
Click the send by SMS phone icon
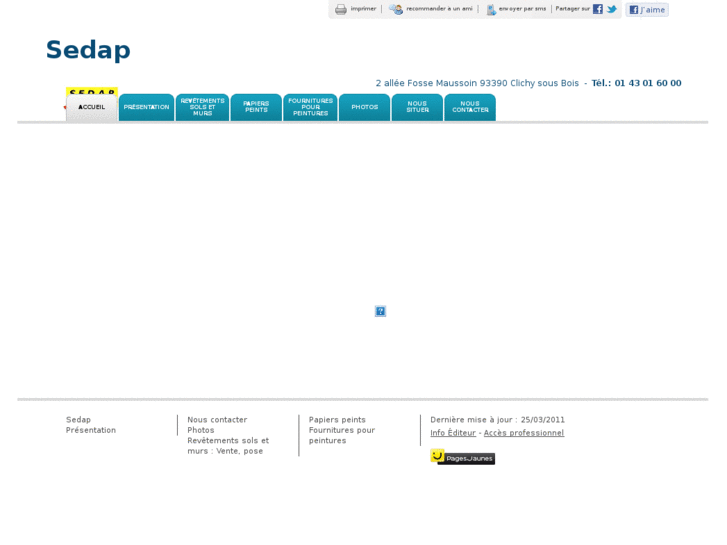tap(491, 9)
